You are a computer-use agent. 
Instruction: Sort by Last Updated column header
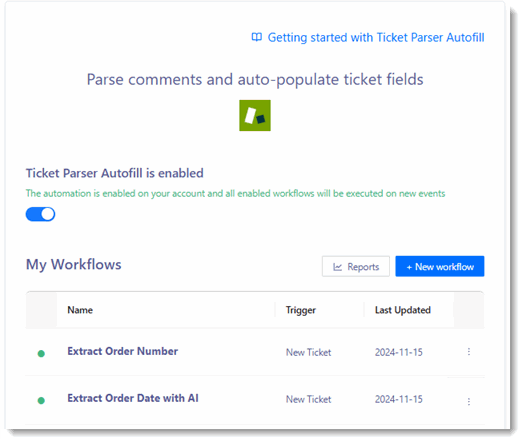pos(403,310)
